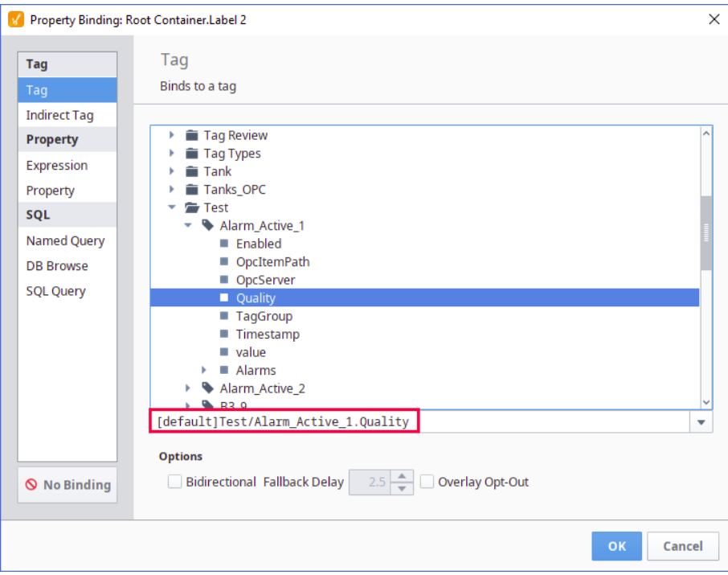Expand the Tag Types folder
The width and height of the screenshot is (728, 575).
pyautogui.click(x=171, y=154)
